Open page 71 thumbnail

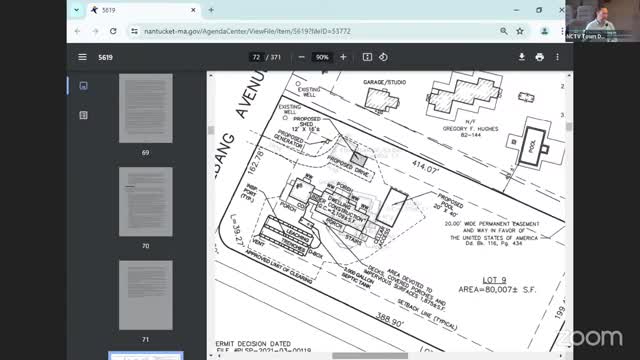(146, 295)
